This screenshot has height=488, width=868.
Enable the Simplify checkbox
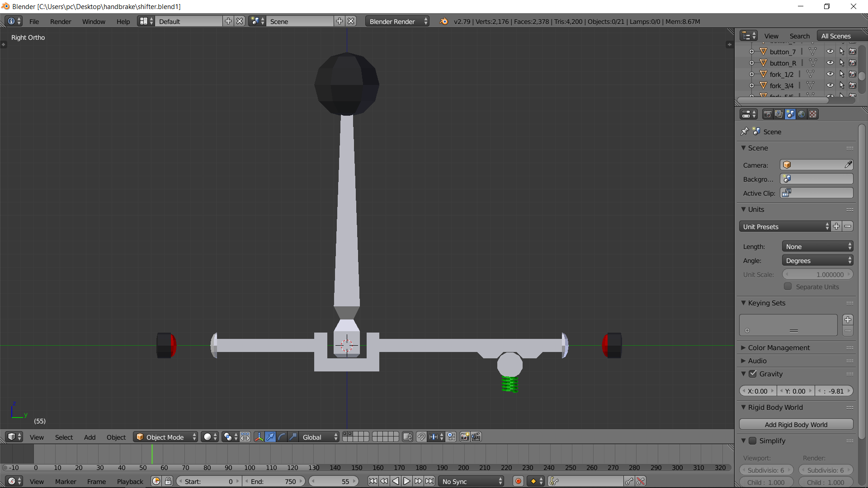(753, 441)
